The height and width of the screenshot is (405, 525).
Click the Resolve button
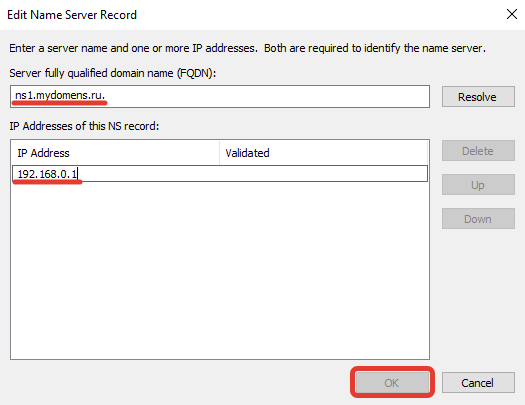pyautogui.click(x=478, y=97)
